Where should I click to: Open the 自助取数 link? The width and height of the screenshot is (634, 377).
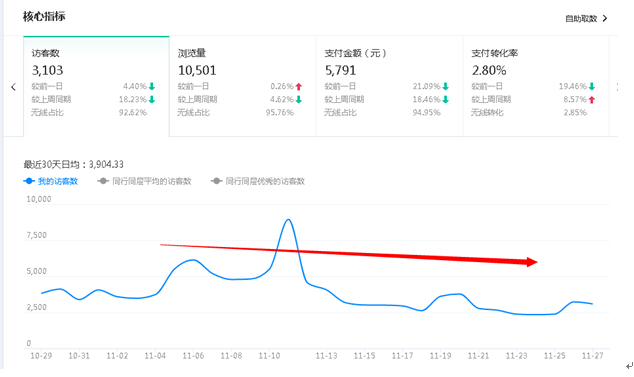click(x=581, y=19)
